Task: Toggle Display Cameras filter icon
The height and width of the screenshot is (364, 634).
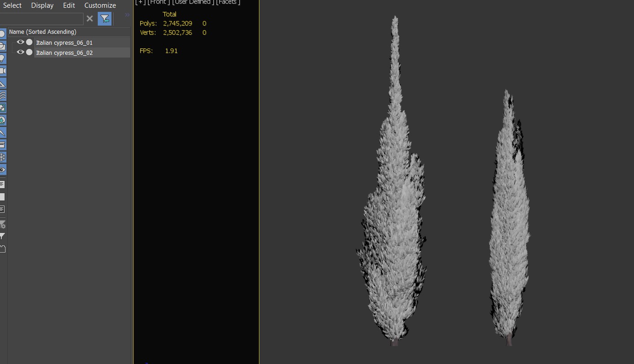Action: coord(2,71)
